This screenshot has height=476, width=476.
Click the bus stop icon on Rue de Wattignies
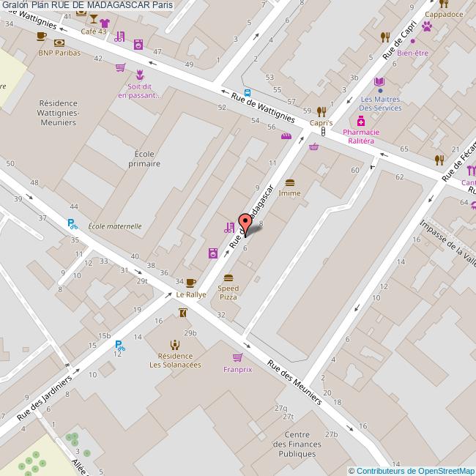click(248, 93)
